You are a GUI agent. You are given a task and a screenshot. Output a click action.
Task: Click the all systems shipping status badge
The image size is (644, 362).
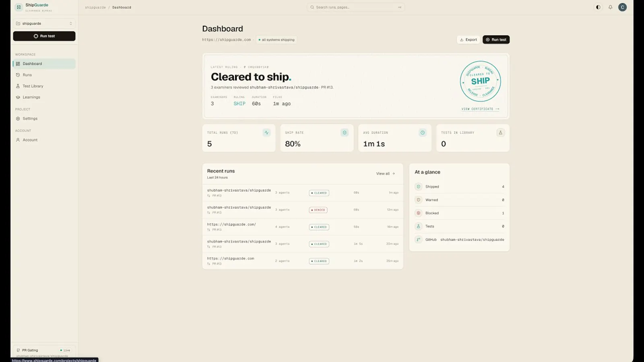[x=277, y=40]
